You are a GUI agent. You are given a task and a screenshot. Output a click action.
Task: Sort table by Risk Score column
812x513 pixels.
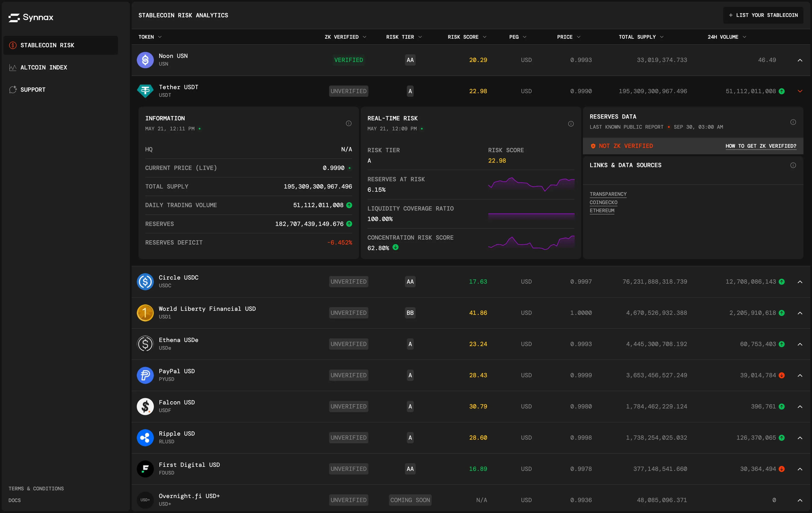[467, 37]
